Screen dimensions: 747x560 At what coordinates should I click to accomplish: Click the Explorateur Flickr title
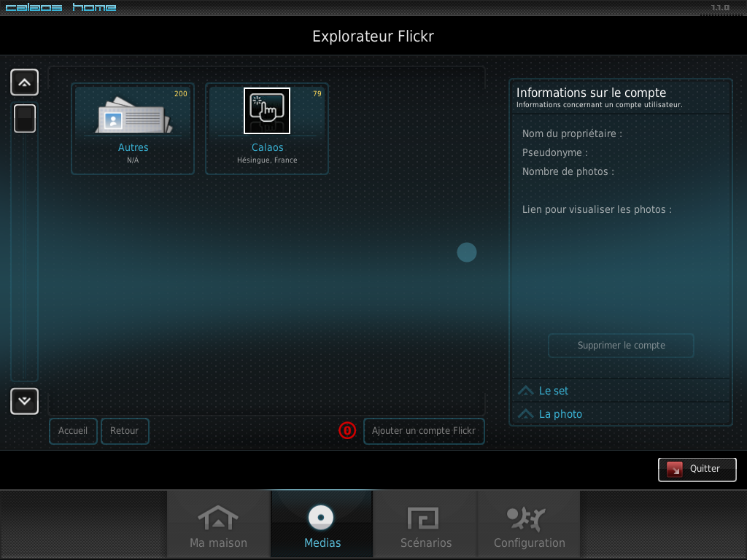tap(373, 36)
